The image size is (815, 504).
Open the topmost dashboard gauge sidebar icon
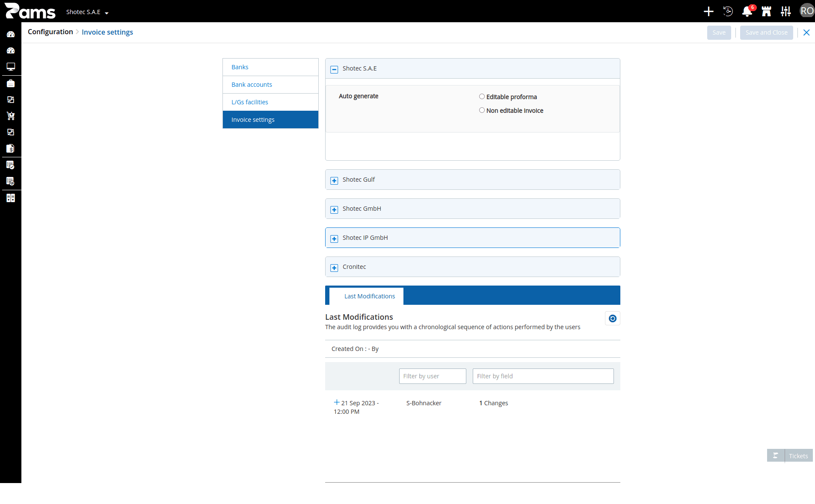point(11,34)
